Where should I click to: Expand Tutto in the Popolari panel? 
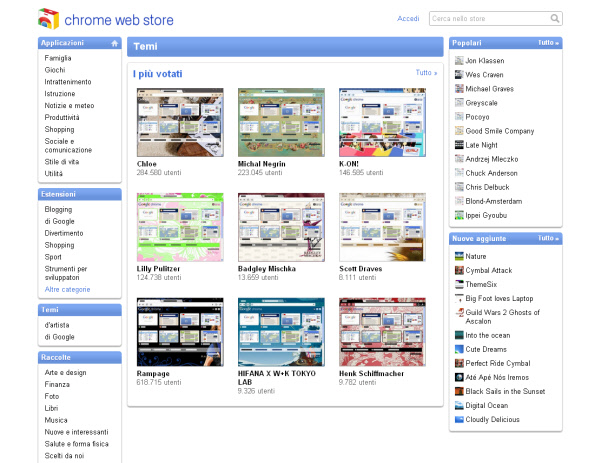click(548, 43)
